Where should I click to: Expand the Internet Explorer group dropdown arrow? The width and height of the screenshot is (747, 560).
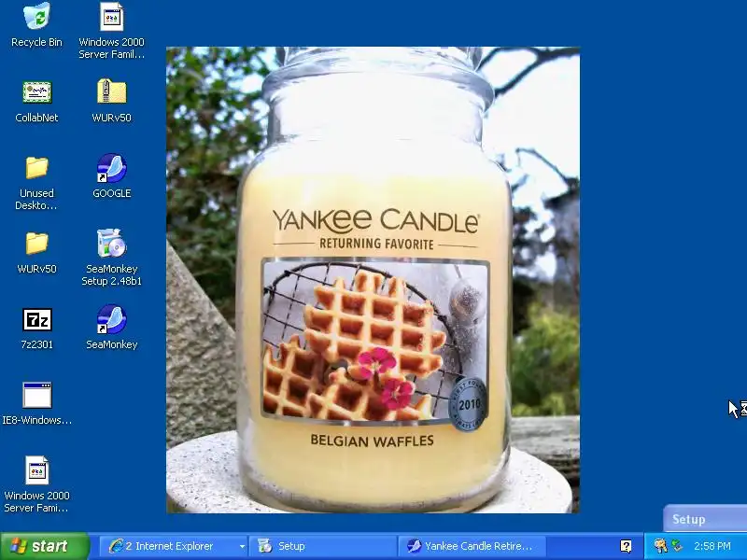coord(242,546)
